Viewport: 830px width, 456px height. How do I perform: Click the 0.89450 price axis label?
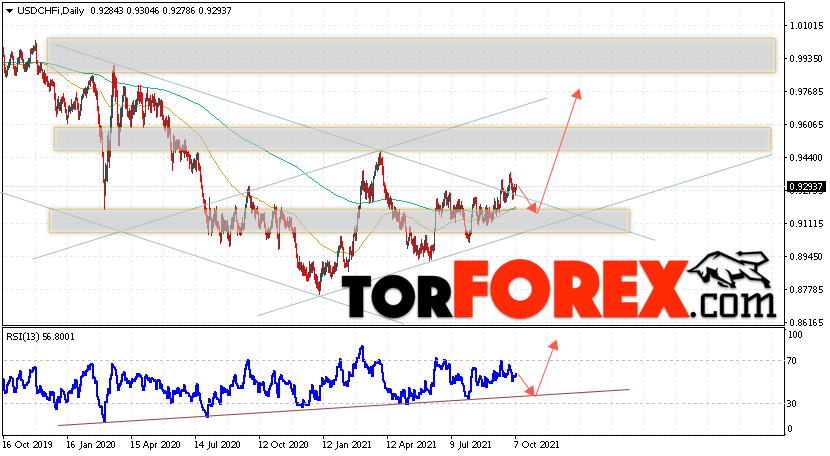pyautogui.click(x=806, y=256)
